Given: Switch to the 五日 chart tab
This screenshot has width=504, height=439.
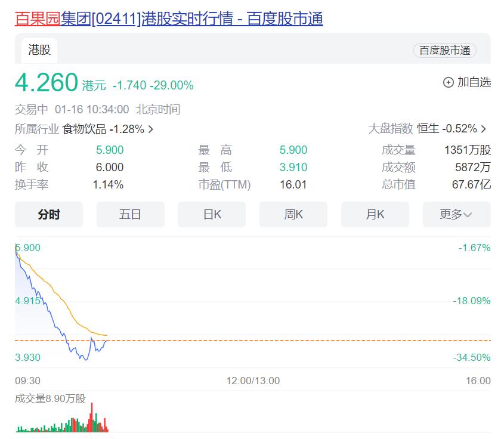Looking at the screenshot, I should pyautogui.click(x=130, y=214).
